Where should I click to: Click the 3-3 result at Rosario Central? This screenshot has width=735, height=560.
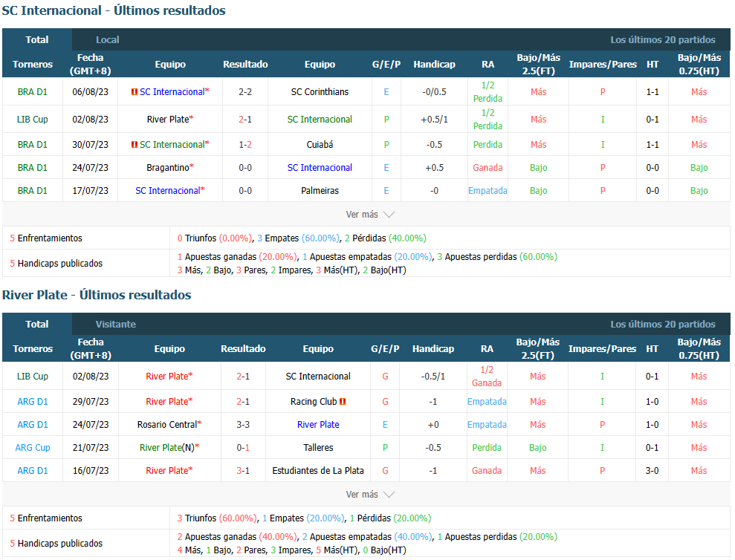243,425
